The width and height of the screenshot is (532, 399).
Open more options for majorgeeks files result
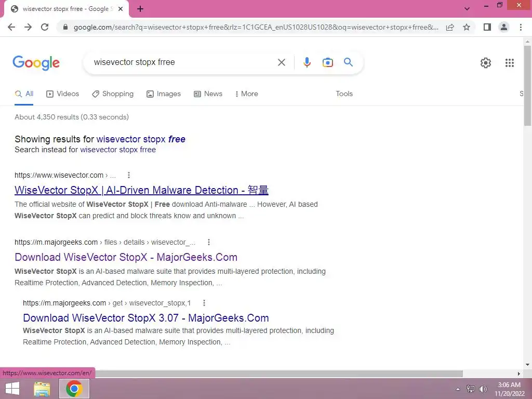pyautogui.click(x=209, y=242)
